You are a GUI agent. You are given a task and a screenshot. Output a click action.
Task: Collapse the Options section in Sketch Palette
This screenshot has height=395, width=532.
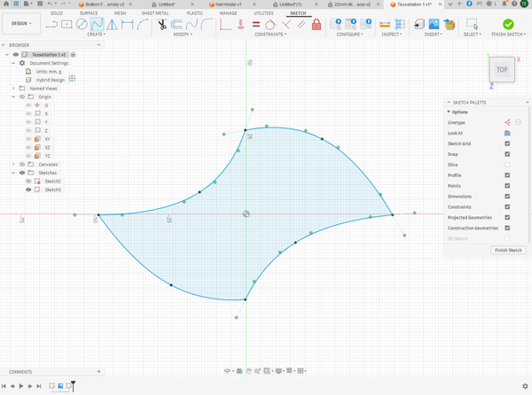(x=449, y=112)
